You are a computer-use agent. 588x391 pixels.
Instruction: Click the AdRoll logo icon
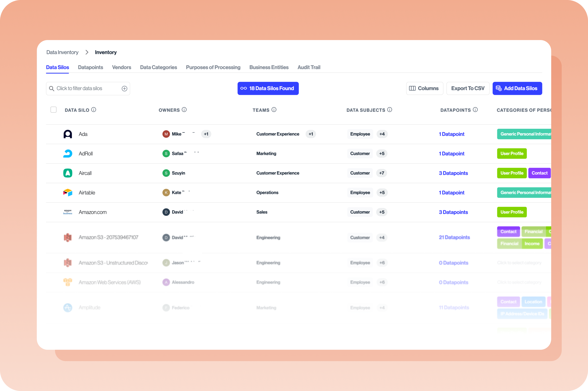click(68, 153)
